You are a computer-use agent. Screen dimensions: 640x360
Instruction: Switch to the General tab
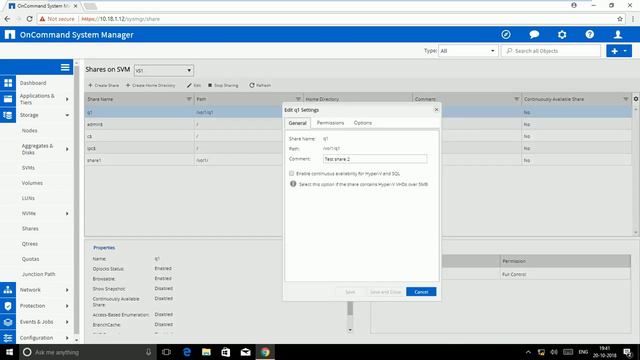click(298, 123)
